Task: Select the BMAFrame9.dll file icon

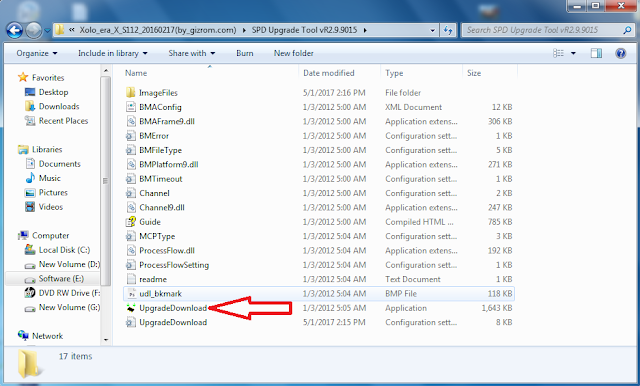Action: 131,121
